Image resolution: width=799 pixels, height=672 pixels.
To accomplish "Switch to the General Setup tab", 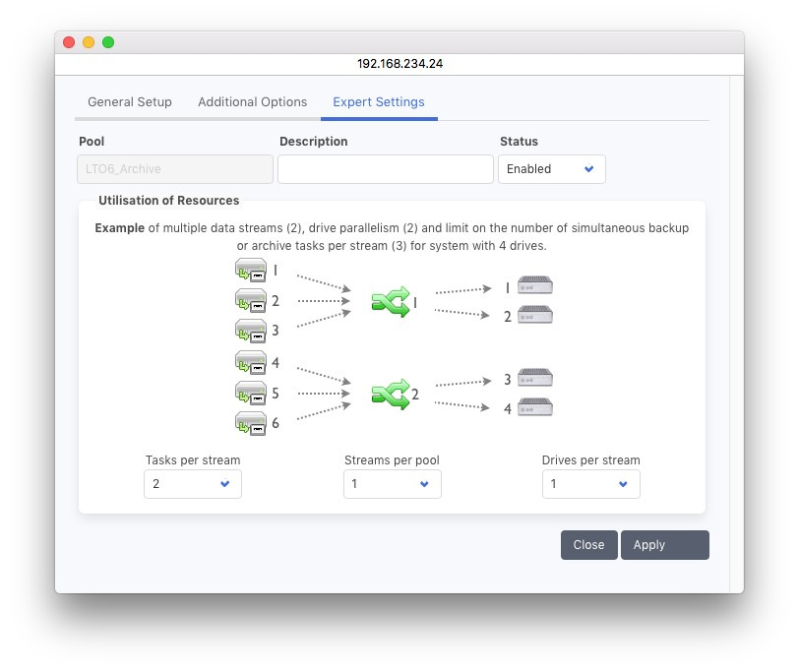I will click(130, 102).
